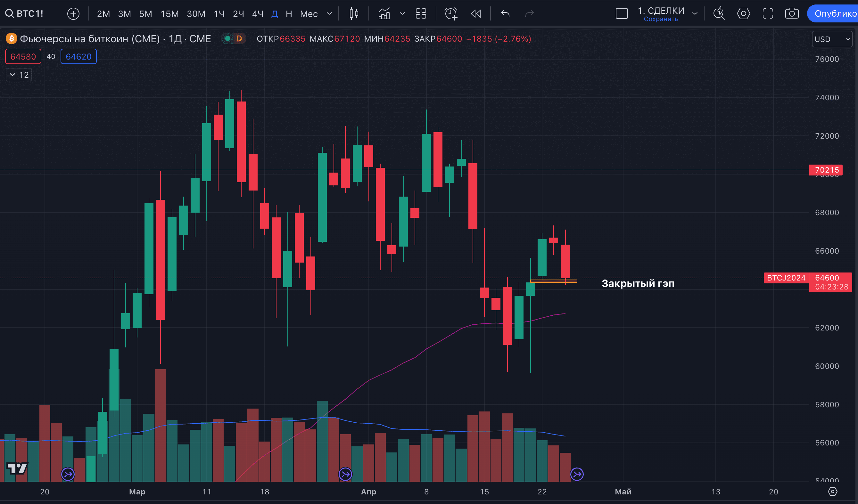Viewport: 858px width, 504px height.
Task: Click the Сохранить link
Action: (661, 19)
